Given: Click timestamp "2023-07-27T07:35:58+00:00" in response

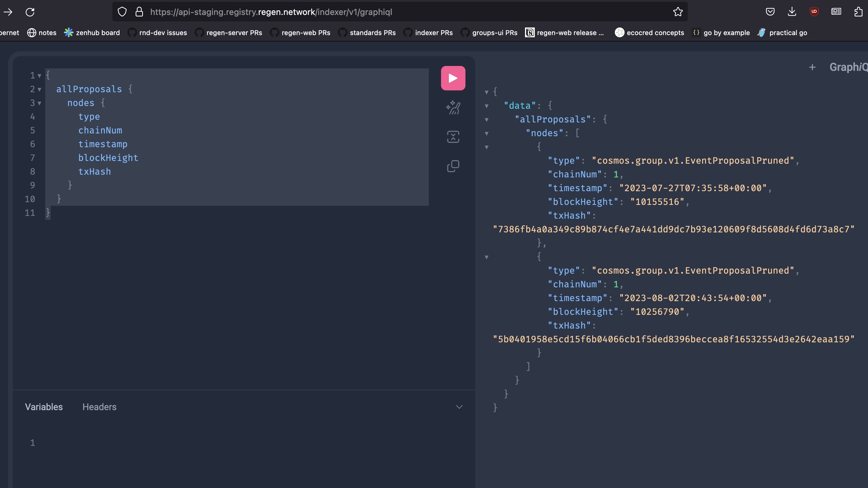Looking at the screenshot, I should (x=693, y=188).
